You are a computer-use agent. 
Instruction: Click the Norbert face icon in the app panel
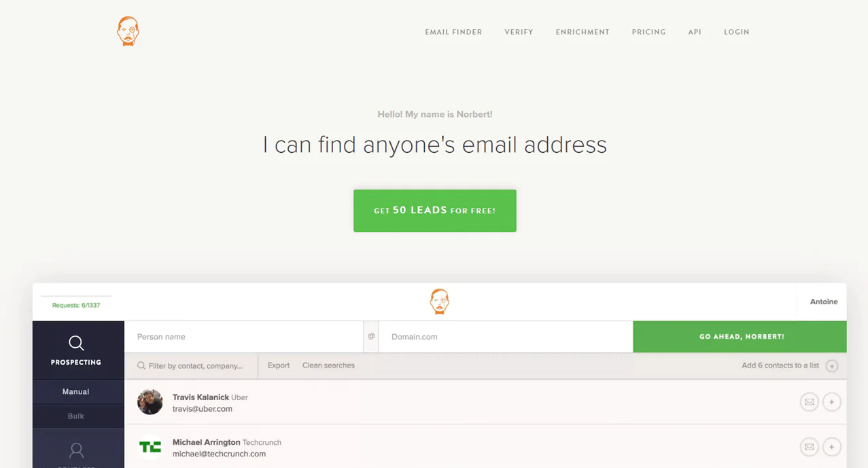pyautogui.click(x=440, y=302)
